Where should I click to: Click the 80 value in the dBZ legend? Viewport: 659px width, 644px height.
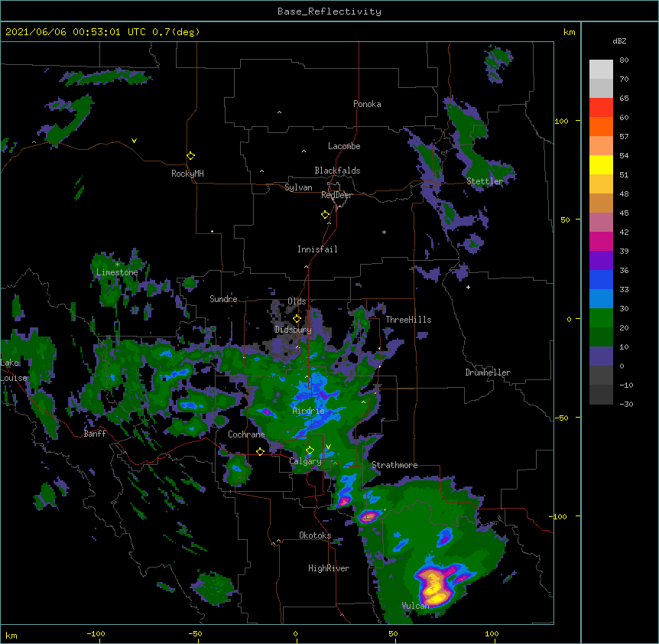[x=624, y=60]
